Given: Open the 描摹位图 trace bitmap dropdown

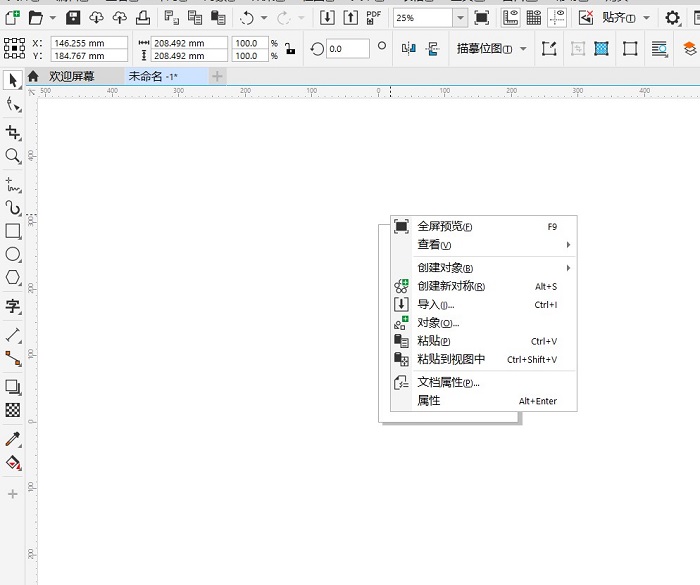Looking at the screenshot, I should pyautogui.click(x=523, y=49).
